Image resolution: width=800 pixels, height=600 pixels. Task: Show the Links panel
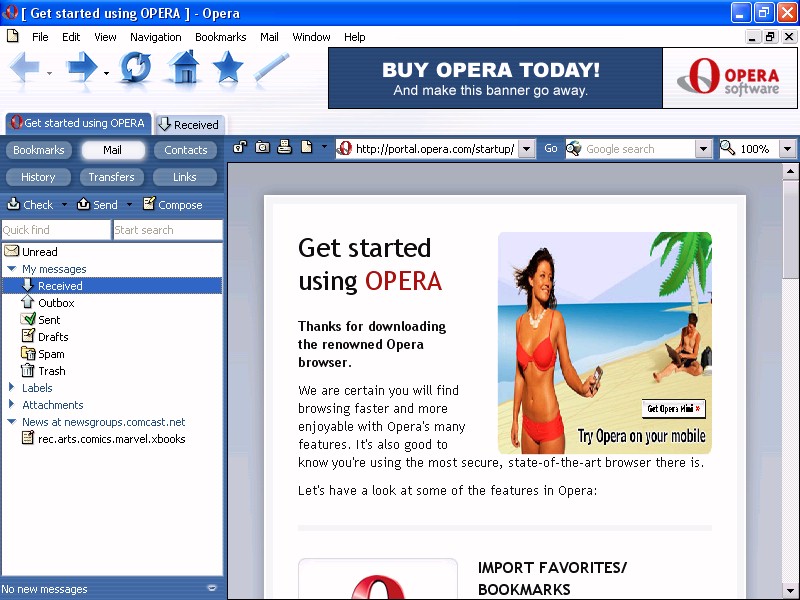185,177
